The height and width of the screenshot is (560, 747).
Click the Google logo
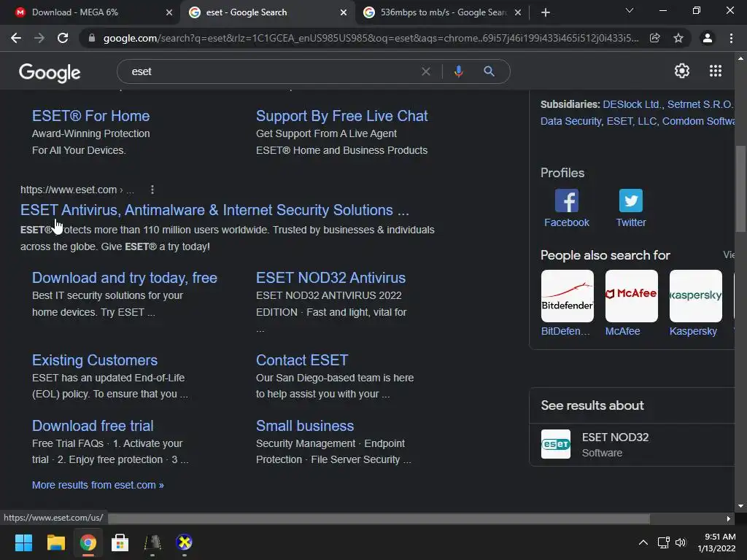coord(50,72)
